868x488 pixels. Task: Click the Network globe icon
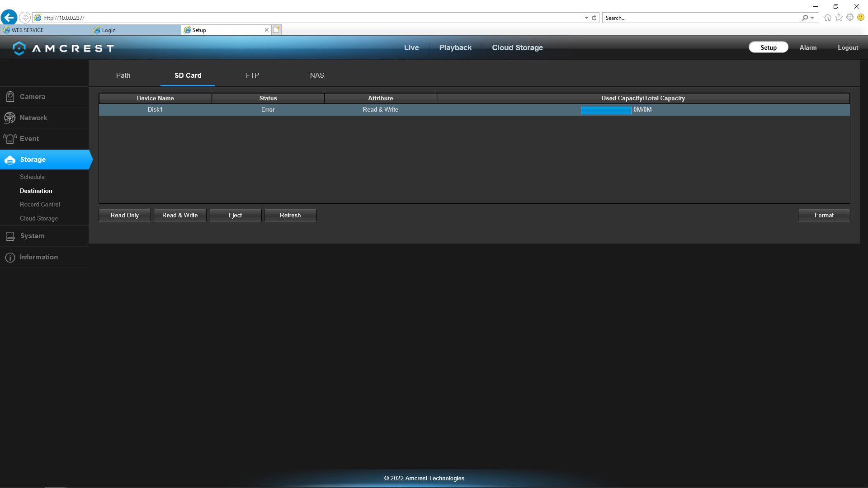(9, 118)
